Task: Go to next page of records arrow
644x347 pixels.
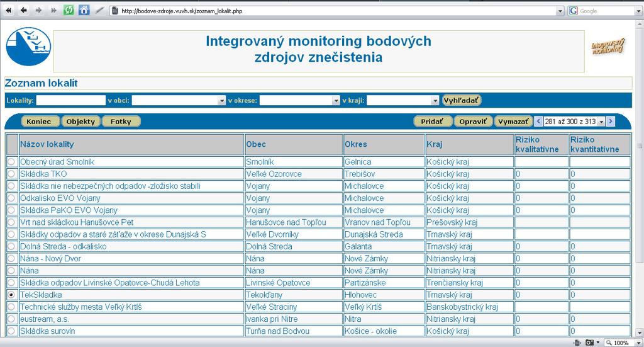Action: pos(611,122)
